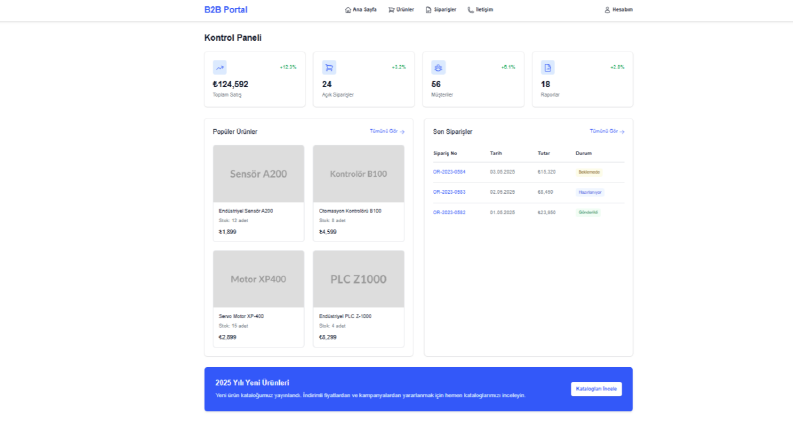Viewport: 793px width, 446px height.
Task: Click the ₺4,599 price of Kontrolör B100
Action: pos(328,232)
